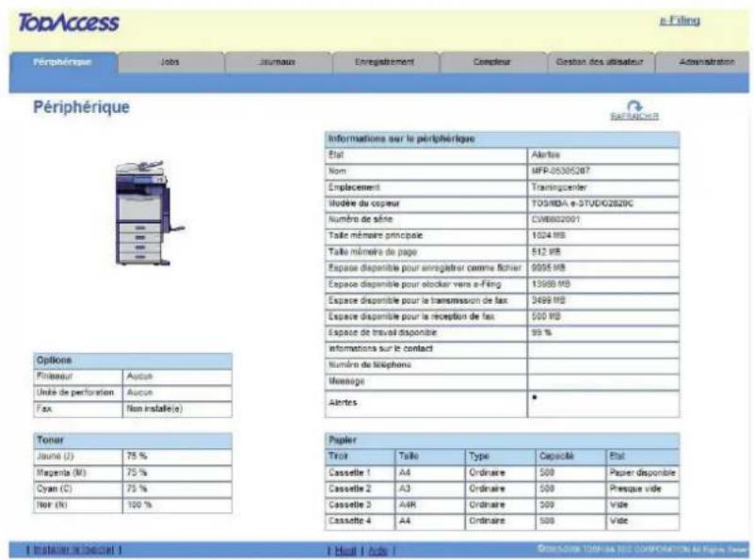Select fax reception value '500 MB'
This screenshot has width=754, height=560.
point(546,316)
